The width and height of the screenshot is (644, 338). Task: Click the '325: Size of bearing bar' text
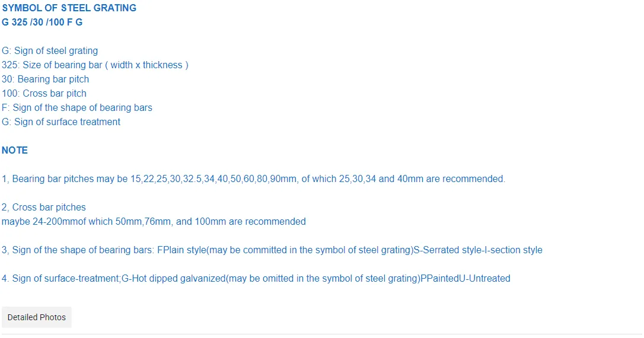point(52,65)
